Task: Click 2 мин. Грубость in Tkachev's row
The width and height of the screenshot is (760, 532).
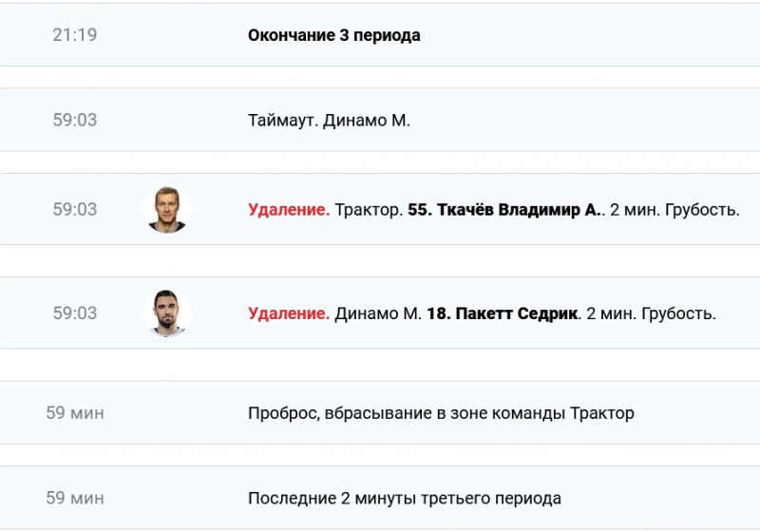Action: [674, 210]
